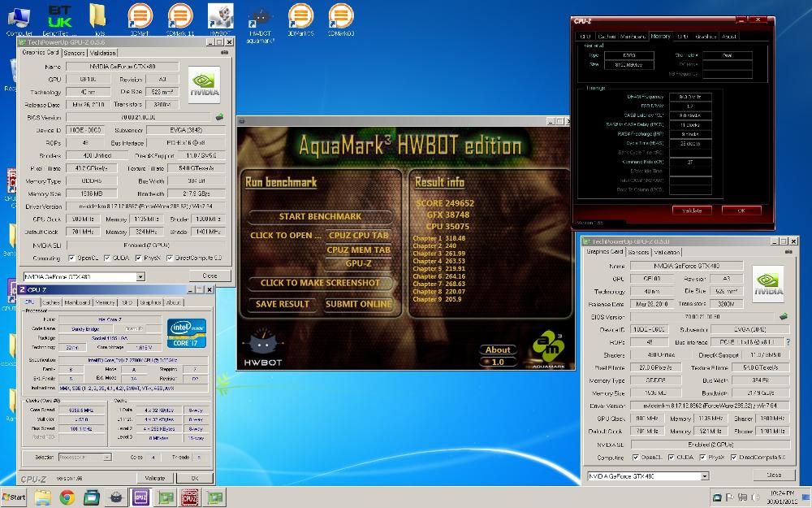
Task: Click the BIOS save chip icon in lower-right GPU-Z
Action: 784,316
